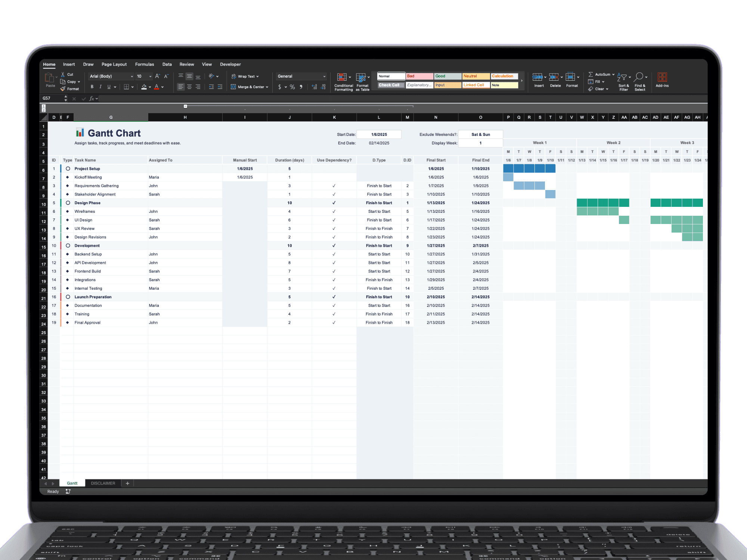Open the Developer ribbon tab
Image resolution: width=747 pixels, height=560 pixels.
tap(230, 64)
